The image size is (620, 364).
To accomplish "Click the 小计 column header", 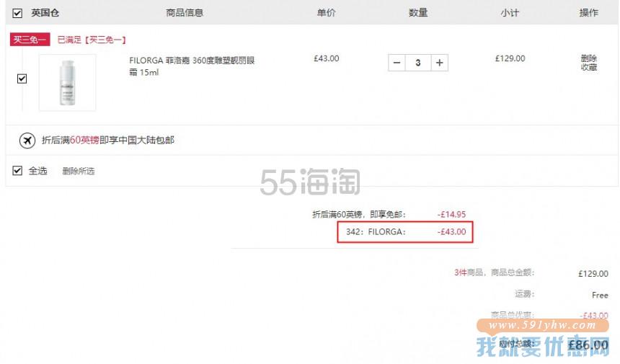I will tap(510, 13).
